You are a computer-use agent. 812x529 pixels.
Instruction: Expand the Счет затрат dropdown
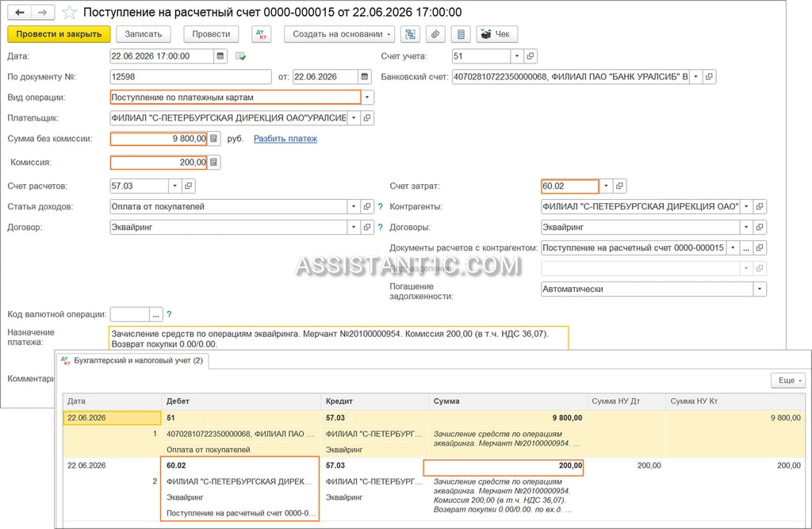[606, 186]
